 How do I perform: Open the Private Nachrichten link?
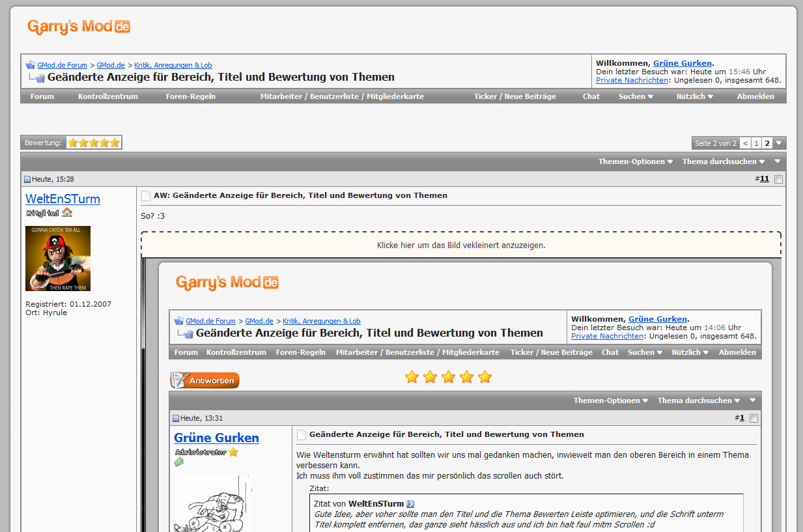click(x=632, y=80)
